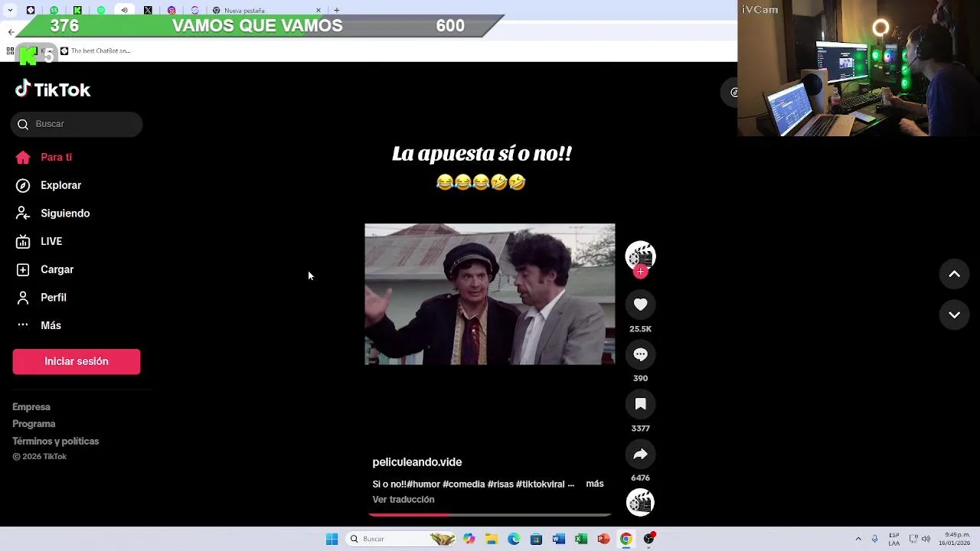Open the LIVE section
The height and width of the screenshot is (551, 980).
40,241
